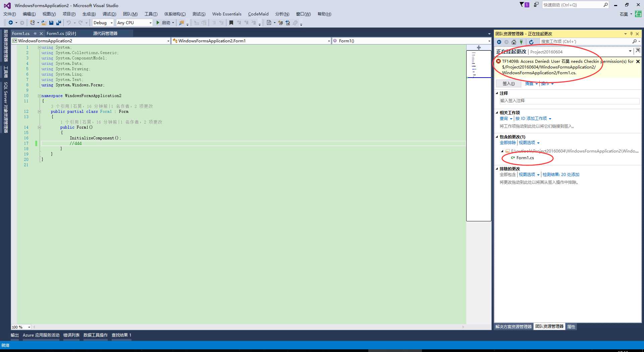Open the Web Essentials menu
The width and height of the screenshot is (644, 352).
227,14
